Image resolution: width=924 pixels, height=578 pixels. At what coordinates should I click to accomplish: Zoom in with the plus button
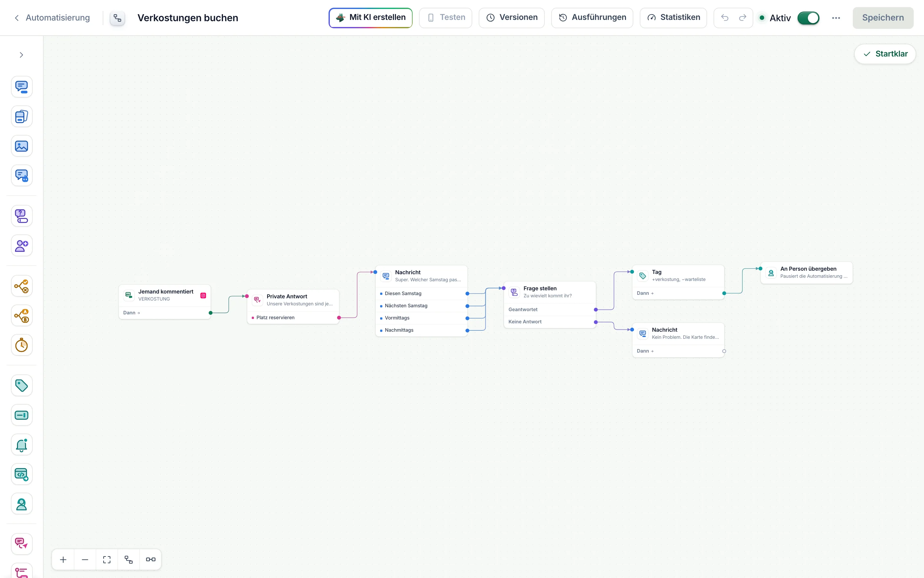point(63,559)
